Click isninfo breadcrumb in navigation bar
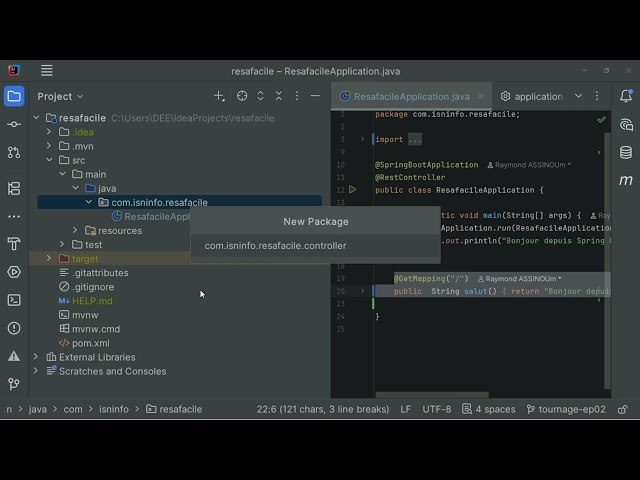 pyautogui.click(x=114, y=409)
